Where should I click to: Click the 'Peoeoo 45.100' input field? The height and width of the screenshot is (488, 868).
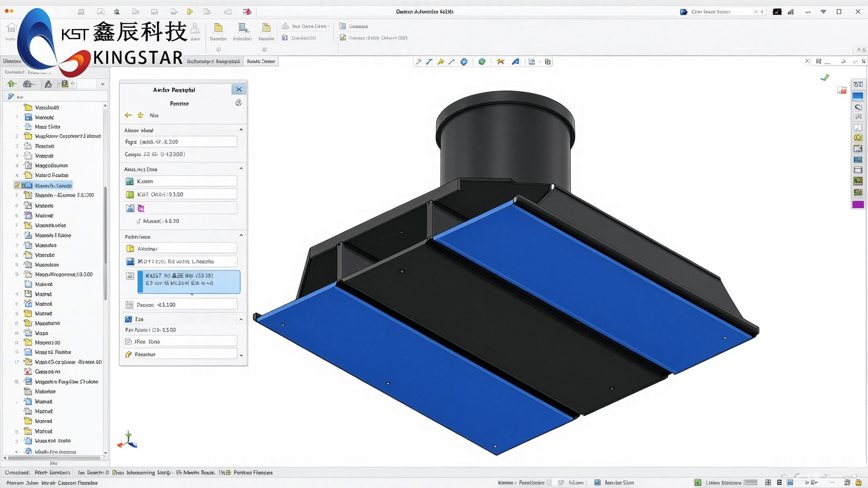tap(181, 305)
